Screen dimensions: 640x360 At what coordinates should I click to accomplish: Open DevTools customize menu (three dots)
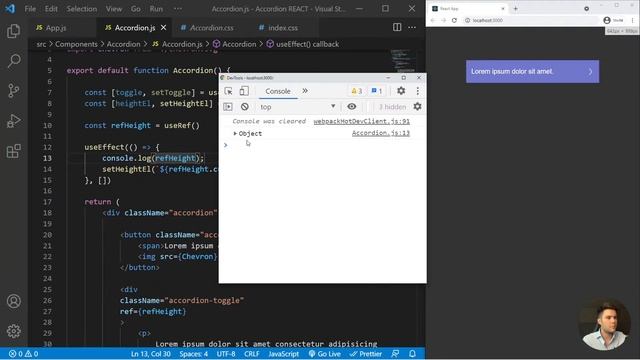(x=418, y=91)
